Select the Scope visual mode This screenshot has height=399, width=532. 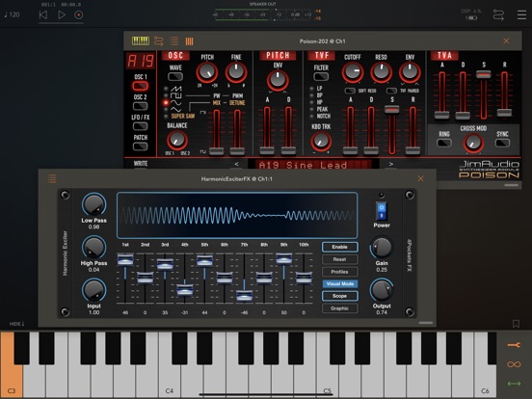point(339,296)
